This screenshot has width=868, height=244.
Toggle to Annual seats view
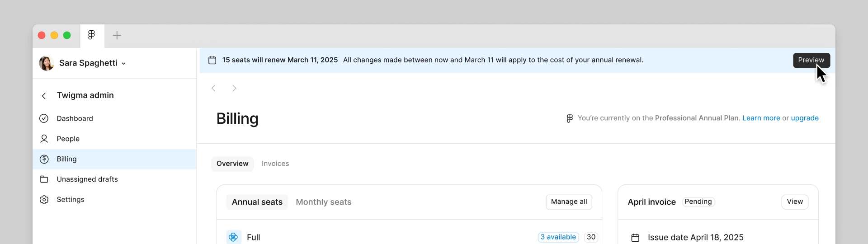257,202
